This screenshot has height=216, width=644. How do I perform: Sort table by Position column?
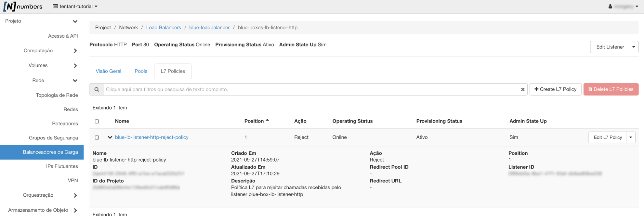pos(256,121)
